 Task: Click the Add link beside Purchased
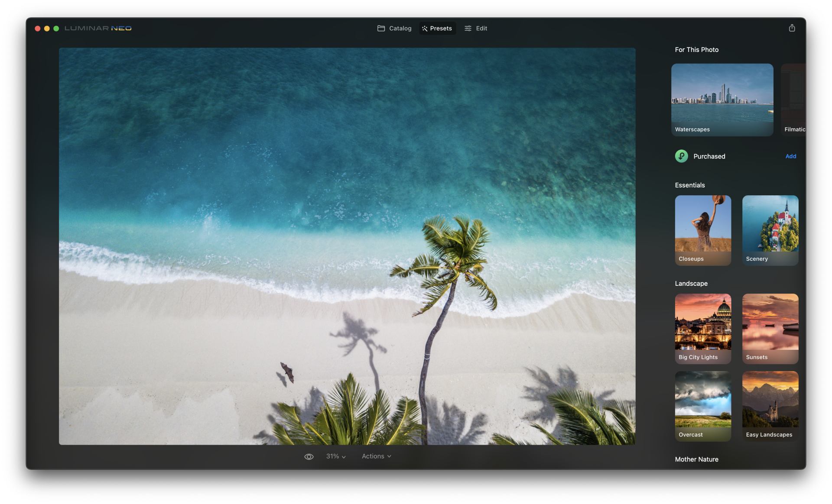tap(790, 156)
